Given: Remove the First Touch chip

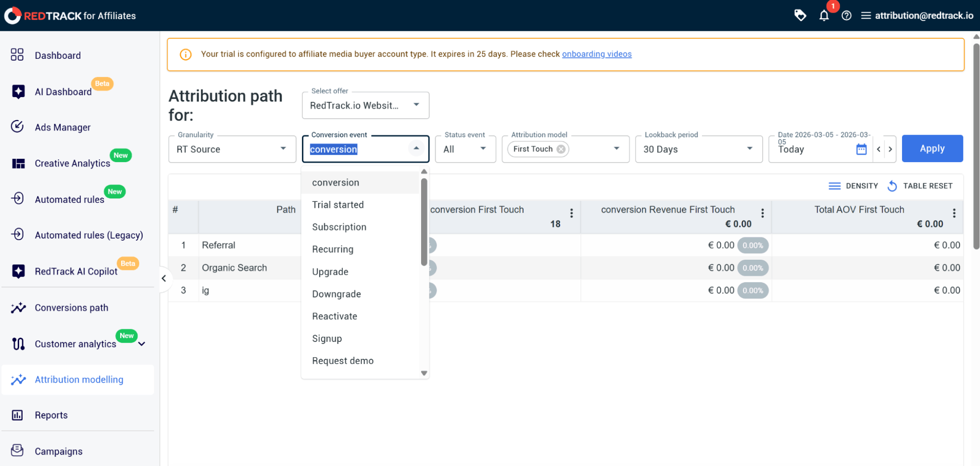Looking at the screenshot, I should (561, 149).
